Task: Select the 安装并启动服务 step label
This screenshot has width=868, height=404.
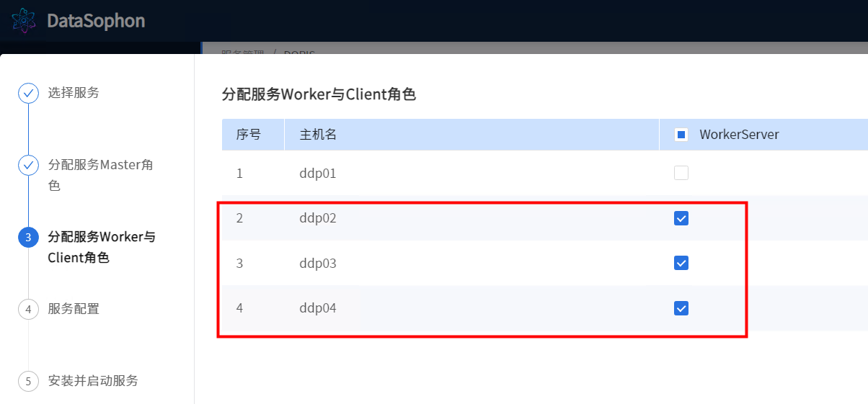Action: [x=93, y=380]
